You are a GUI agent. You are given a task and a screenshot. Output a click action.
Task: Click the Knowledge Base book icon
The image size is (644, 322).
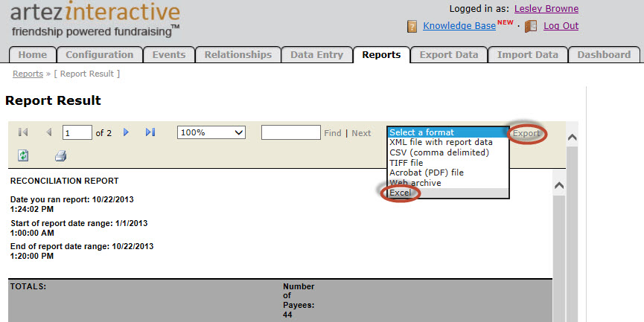412,26
